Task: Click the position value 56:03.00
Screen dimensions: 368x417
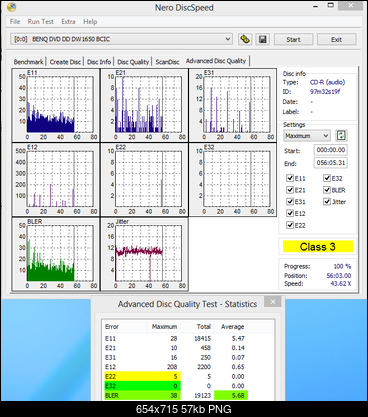Action: point(339,275)
